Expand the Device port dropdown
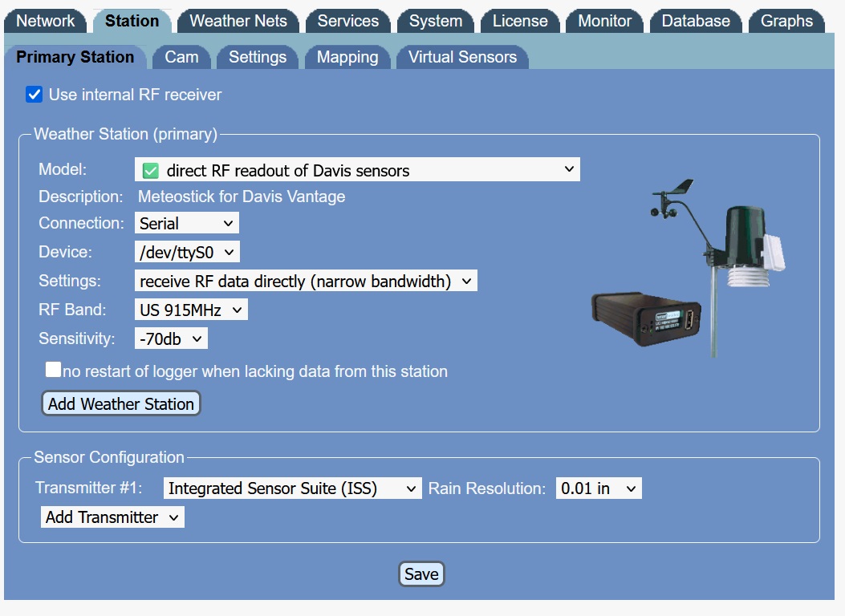This screenshot has height=616, width=845. [187, 252]
